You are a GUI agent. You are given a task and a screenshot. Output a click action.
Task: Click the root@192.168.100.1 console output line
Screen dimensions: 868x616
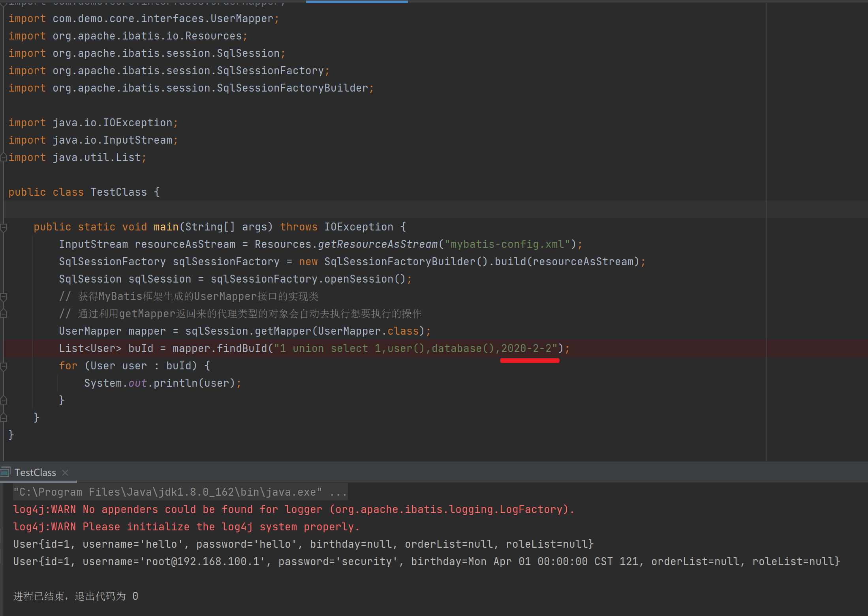(426, 562)
